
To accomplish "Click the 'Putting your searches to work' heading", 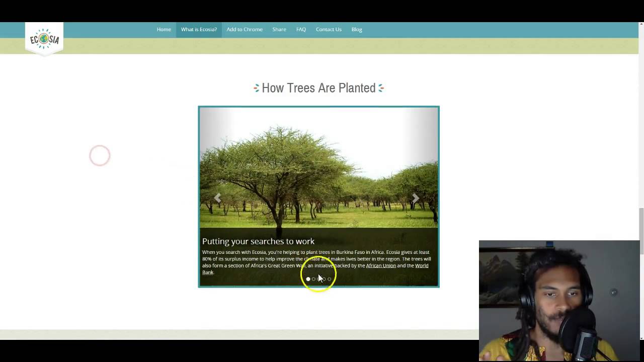I will pyautogui.click(x=258, y=241).
